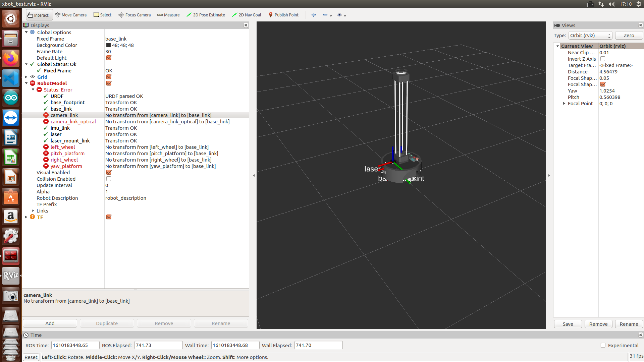Select the Move Camera tool
644x362 pixels.
click(x=71, y=15)
